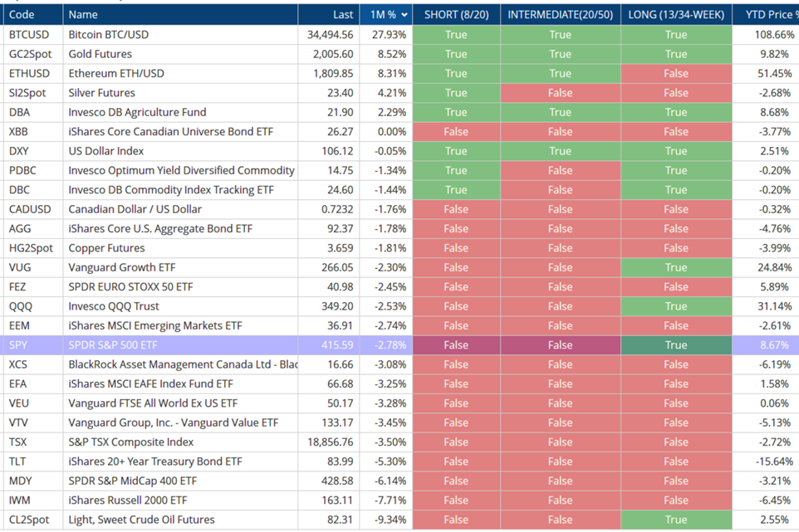Image resolution: width=799 pixels, height=532 pixels.
Task: Click the green LONG True cell for CL2Spot
Action: (x=676, y=520)
